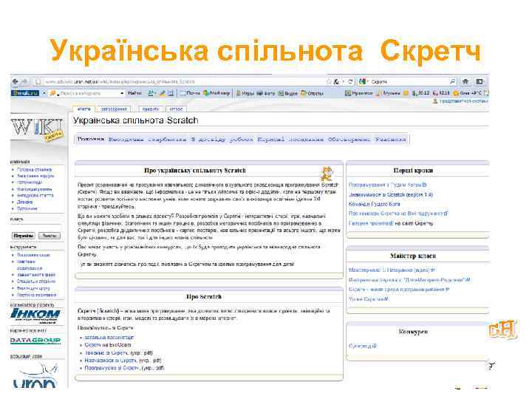532x399 pixels.
Task: Switch to the обговорення page tab
Action: coord(114,109)
